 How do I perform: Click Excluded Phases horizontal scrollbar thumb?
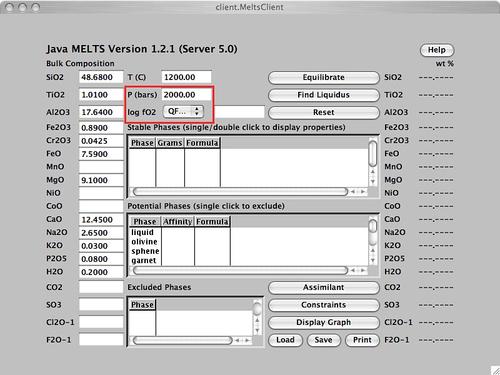pos(182,340)
